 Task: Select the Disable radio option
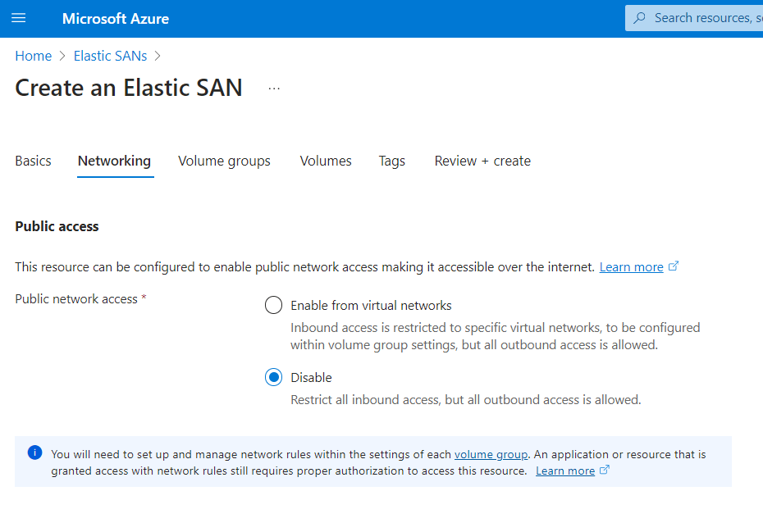pyautogui.click(x=273, y=377)
